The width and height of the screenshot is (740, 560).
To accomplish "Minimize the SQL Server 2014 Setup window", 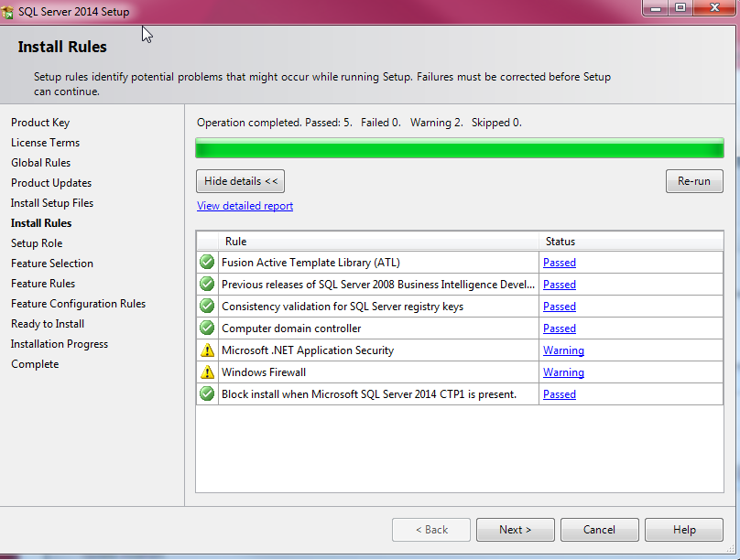I will [656, 8].
